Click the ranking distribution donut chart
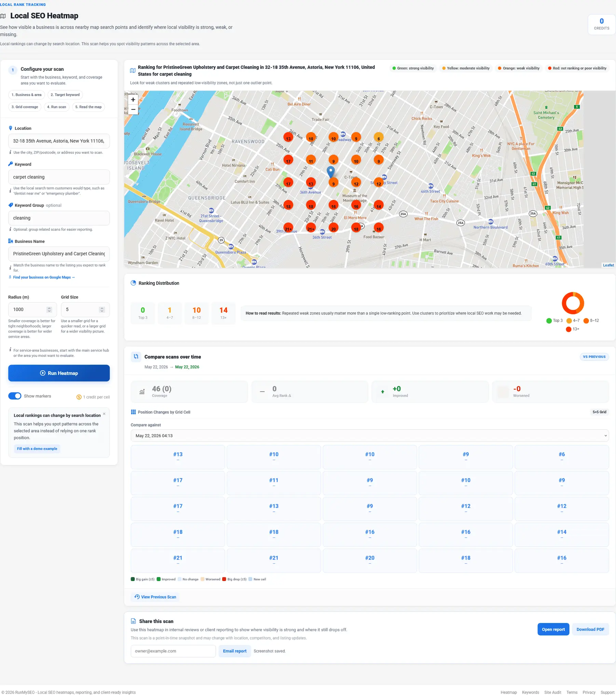 tap(573, 303)
